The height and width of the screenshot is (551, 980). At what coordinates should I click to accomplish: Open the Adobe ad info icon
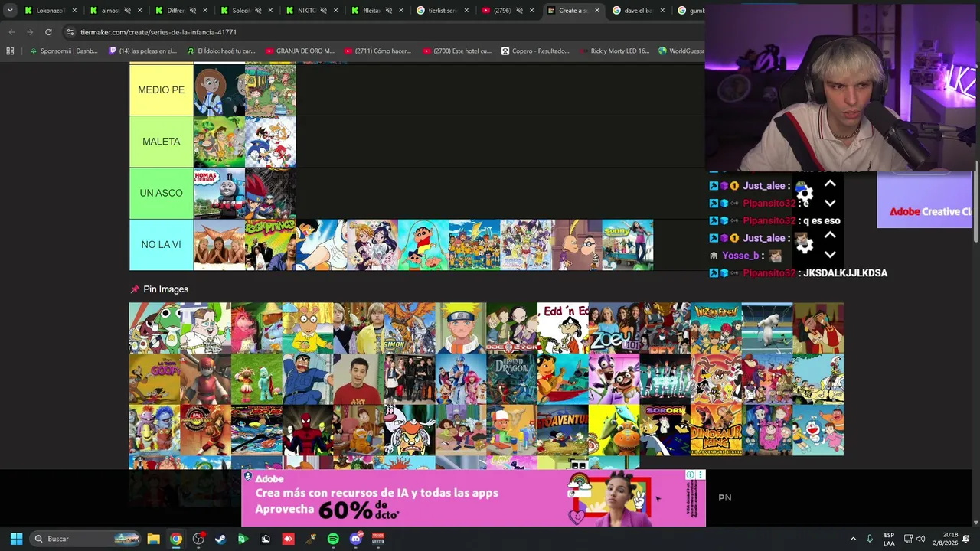click(690, 475)
